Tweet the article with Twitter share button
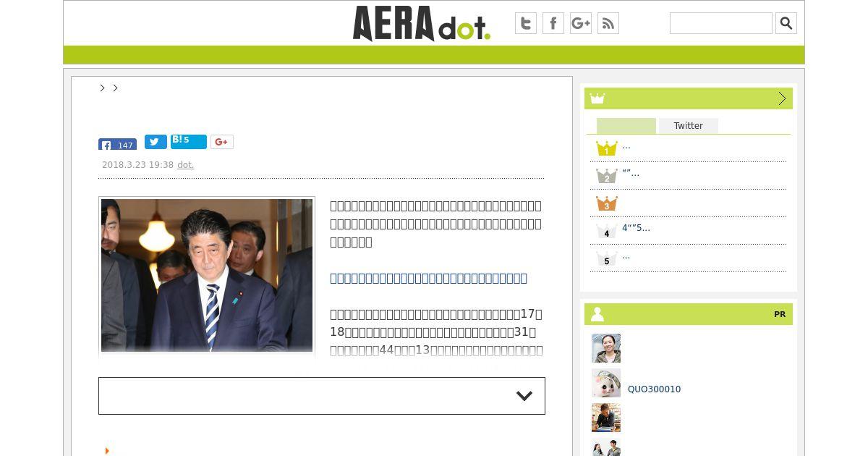 coord(156,142)
